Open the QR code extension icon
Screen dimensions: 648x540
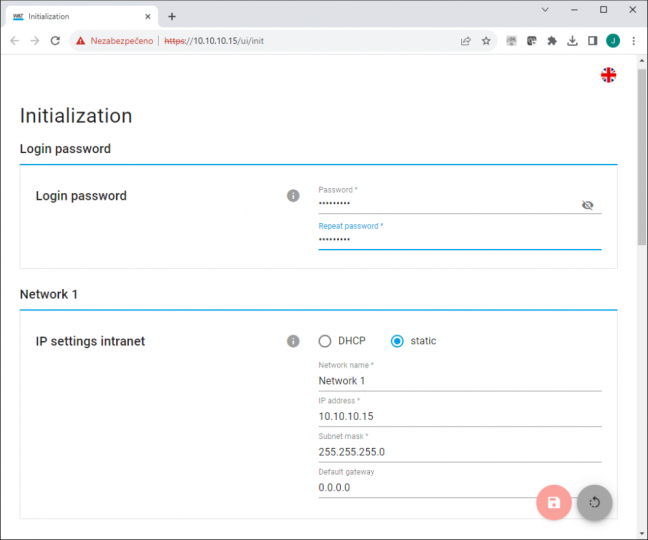tap(512, 40)
